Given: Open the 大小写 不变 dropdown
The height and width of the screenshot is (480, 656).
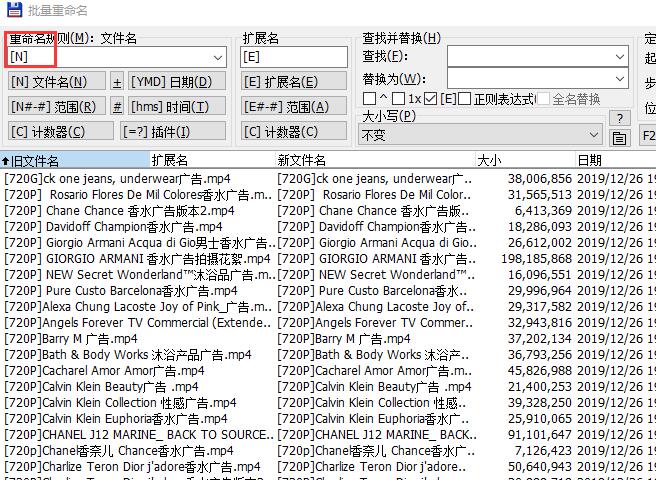Looking at the screenshot, I should (480, 135).
